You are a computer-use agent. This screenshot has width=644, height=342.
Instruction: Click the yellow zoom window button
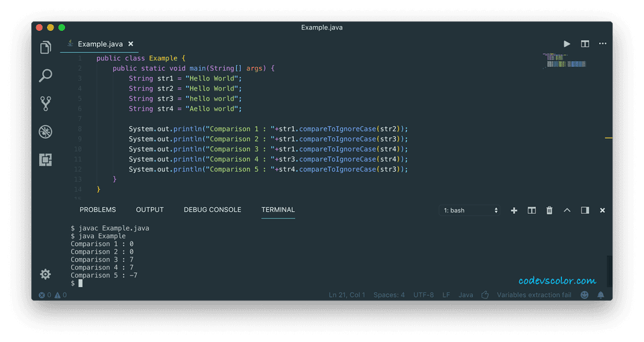tap(50, 27)
